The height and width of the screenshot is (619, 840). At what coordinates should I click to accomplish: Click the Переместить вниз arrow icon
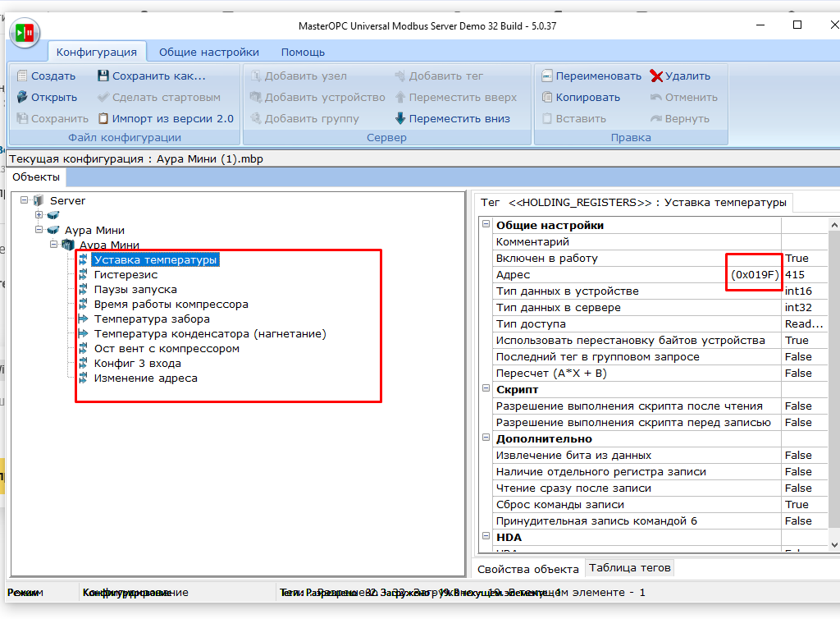400,118
